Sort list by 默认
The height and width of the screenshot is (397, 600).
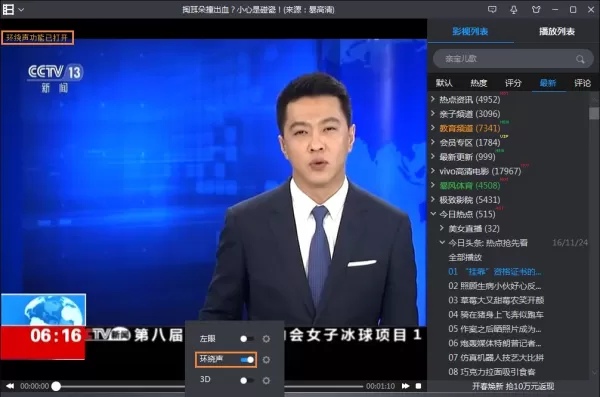[x=444, y=83]
